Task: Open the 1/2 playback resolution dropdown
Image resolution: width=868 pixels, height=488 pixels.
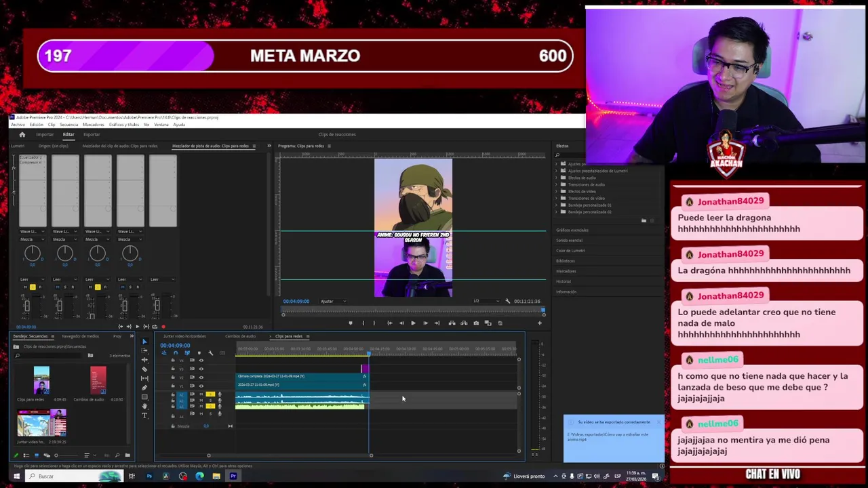Action: (x=486, y=301)
